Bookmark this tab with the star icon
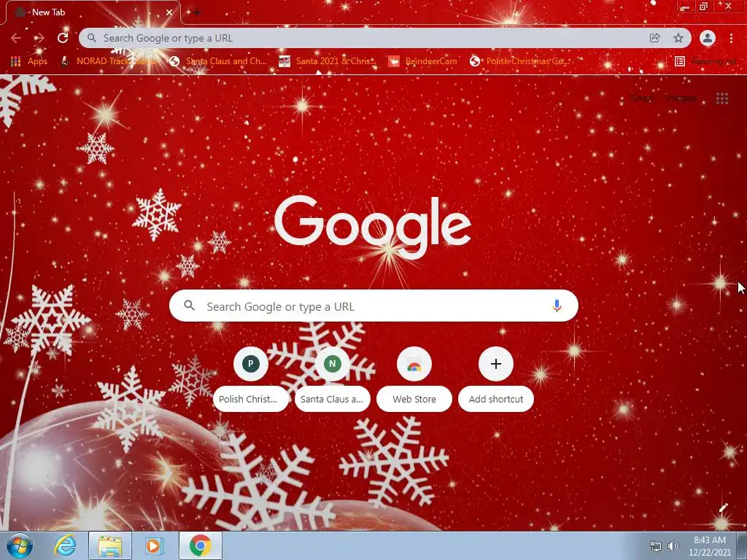747x560 pixels. coord(678,38)
